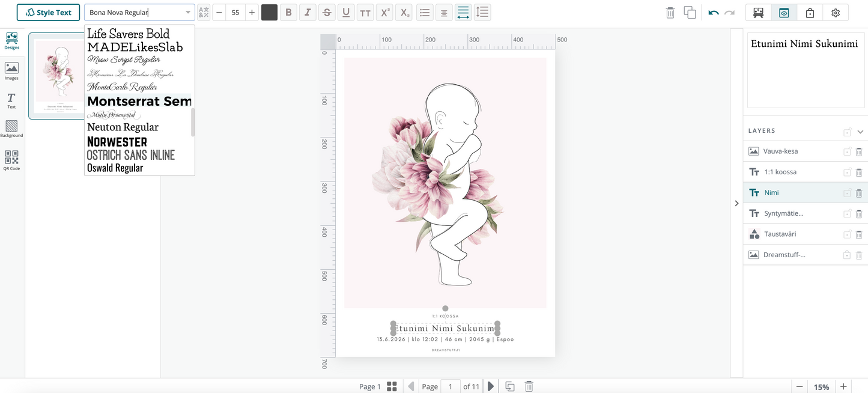Duplicate the current page from the bottom bar

(x=509, y=386)
